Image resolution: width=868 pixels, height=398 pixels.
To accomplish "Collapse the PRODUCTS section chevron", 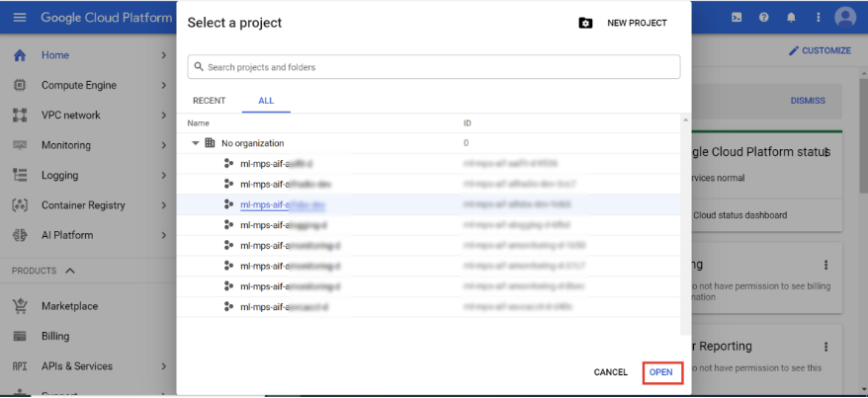I will click(70, 271).
